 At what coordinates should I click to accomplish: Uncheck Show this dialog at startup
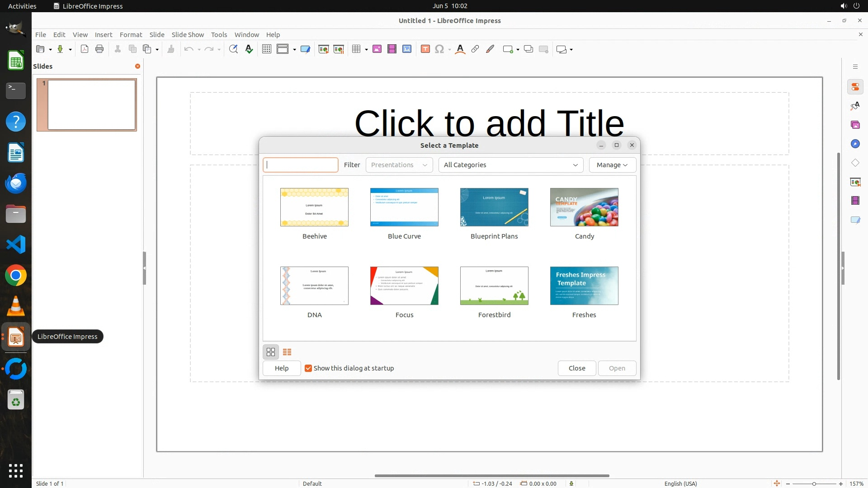[308, 368]
